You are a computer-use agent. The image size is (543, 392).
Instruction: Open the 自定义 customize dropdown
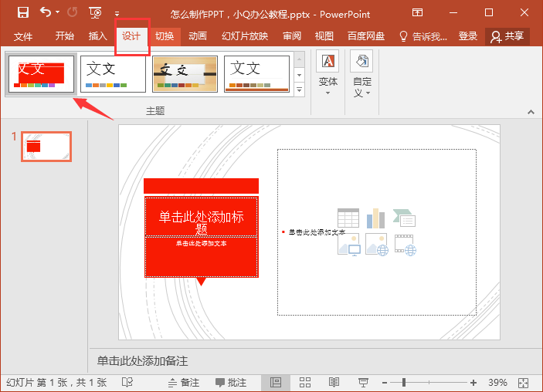[362, 74]
